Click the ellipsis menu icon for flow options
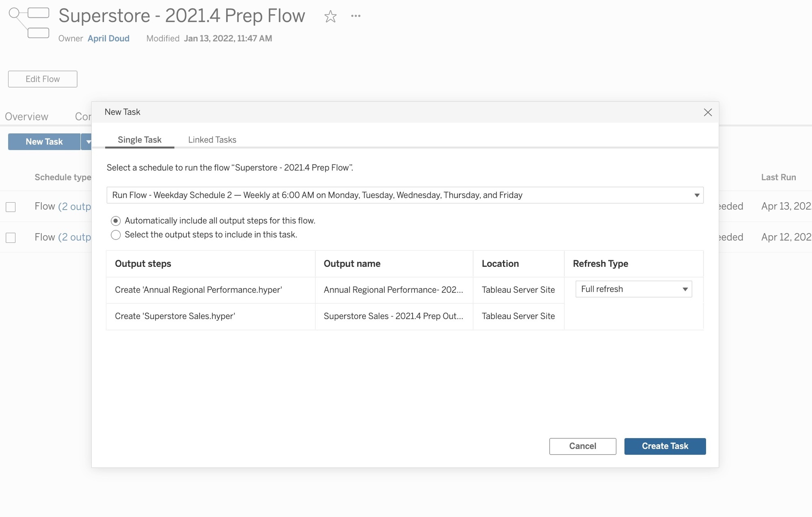812x517 pixels. click(x=356, y=15)
